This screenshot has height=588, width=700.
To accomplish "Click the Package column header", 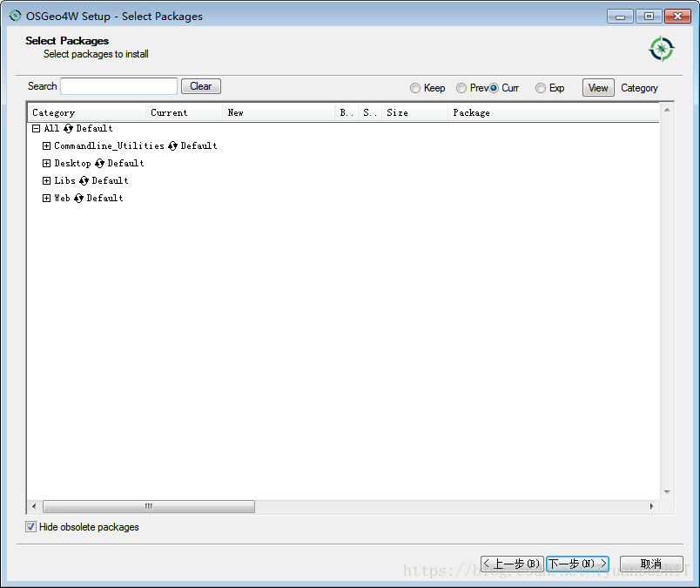I will [553, 112].
